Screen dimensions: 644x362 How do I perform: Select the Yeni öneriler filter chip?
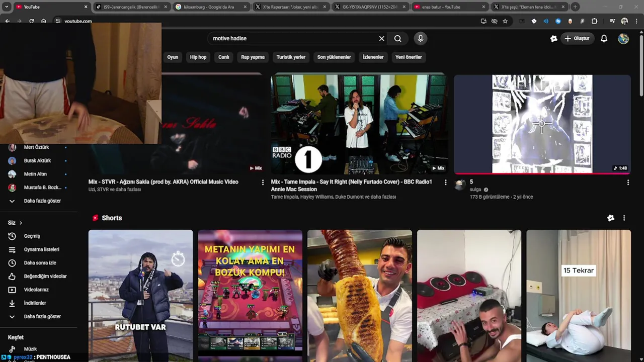409,57
